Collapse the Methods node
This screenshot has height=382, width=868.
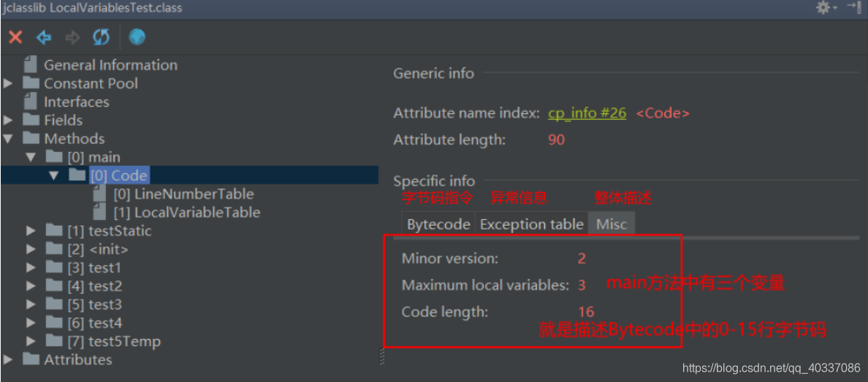coord(7,138)
